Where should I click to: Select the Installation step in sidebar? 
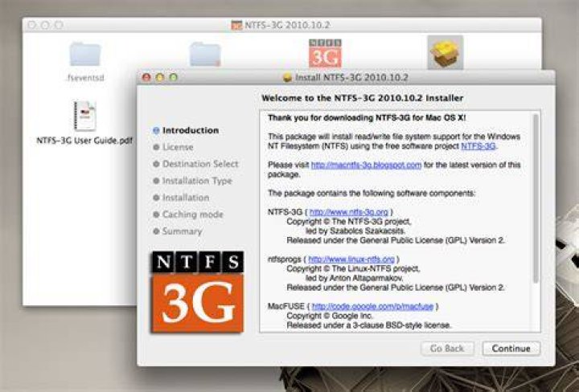(181, 198)
